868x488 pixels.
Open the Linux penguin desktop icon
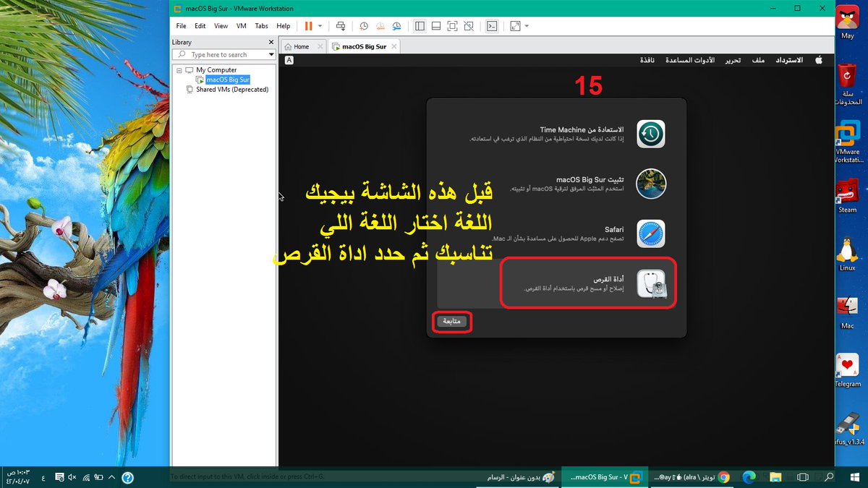(x=847, y=253)
